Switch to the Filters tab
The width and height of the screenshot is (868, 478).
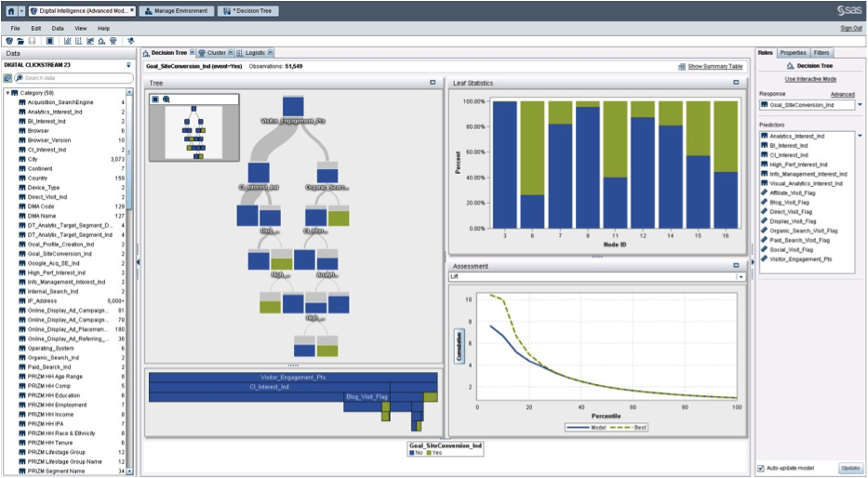pyautogui.click(x=821, y=53)
